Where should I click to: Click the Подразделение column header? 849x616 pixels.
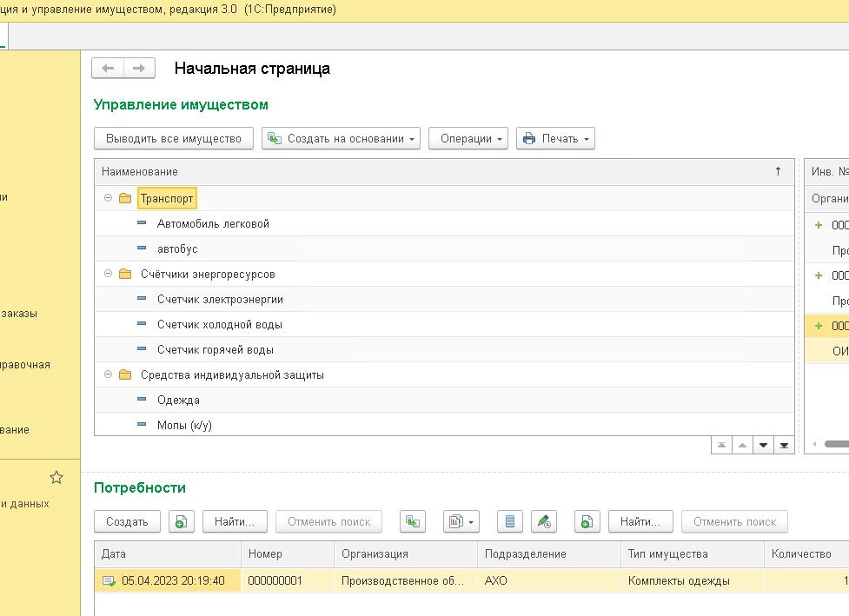tap(549, 553)
